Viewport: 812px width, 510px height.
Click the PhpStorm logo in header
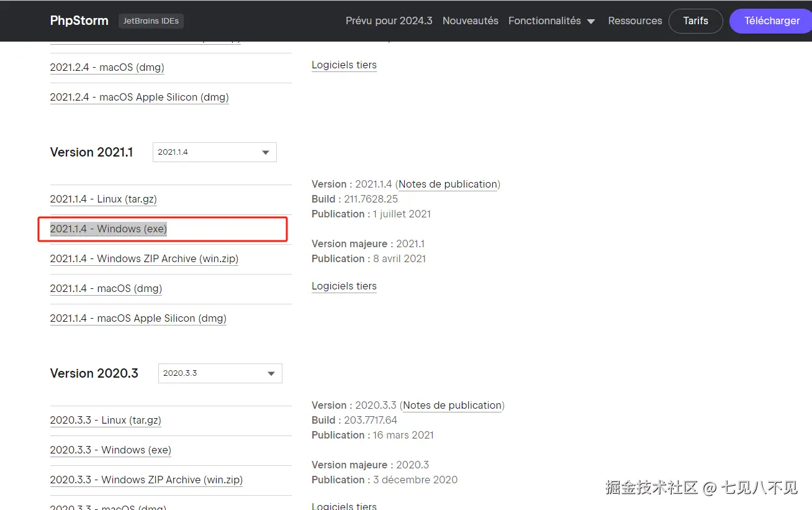[79, 20]
